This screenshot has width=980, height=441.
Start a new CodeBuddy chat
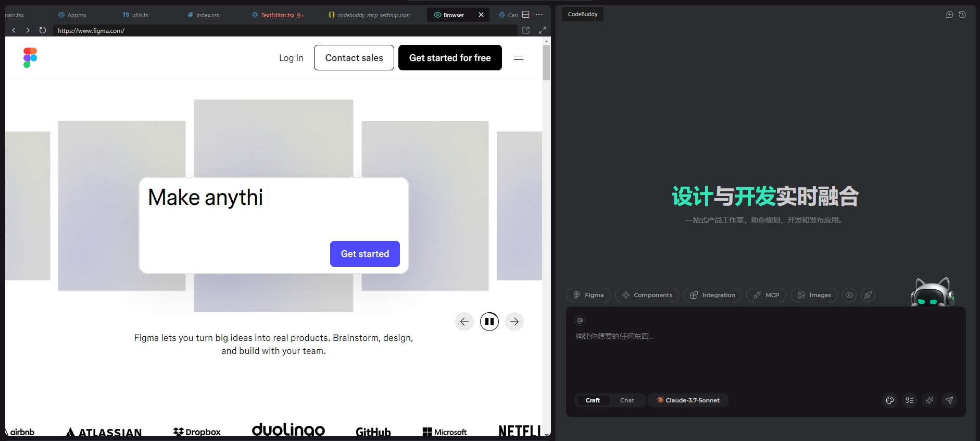(950, 15)
